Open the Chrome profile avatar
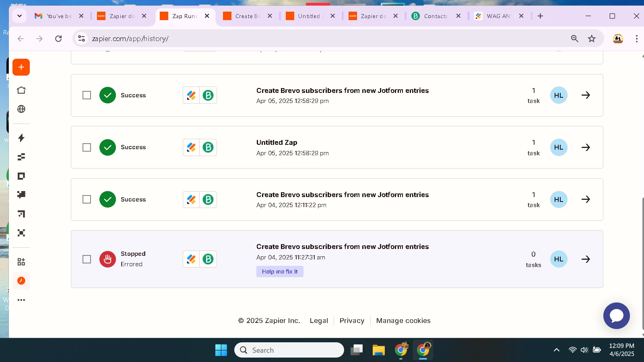Image resolution: width=644 pixels, height=362 pixels. [x=618, y=39]
